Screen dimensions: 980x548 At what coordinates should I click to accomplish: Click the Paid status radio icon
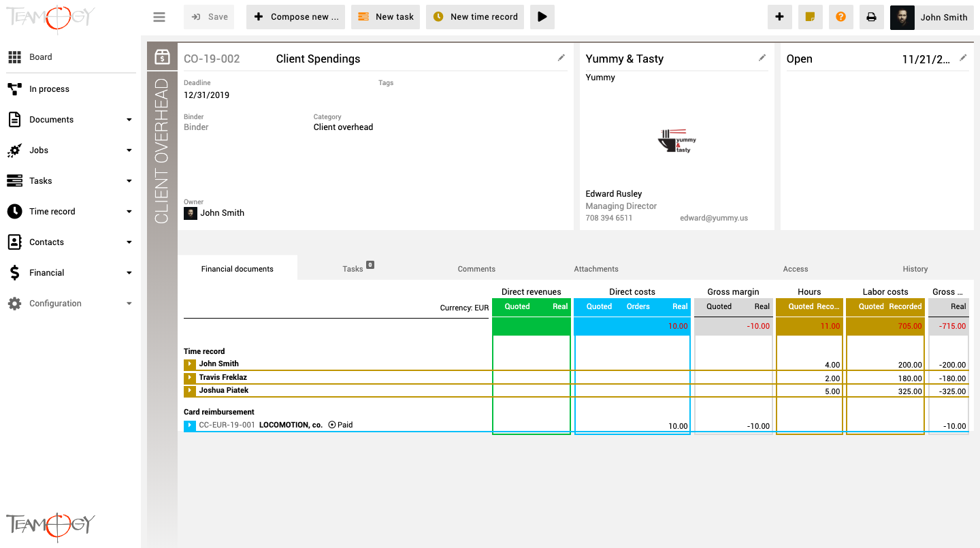click(332, 425)
